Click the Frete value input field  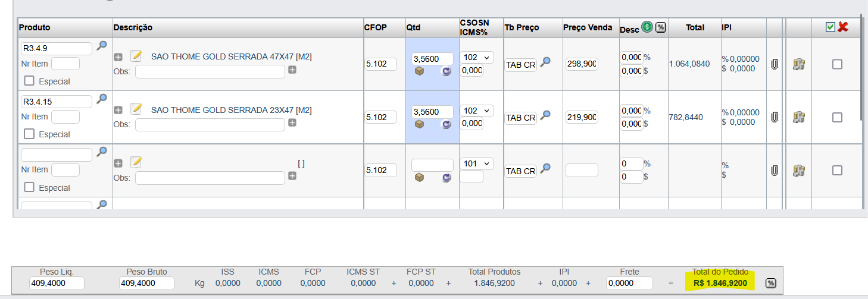[629, 284]
